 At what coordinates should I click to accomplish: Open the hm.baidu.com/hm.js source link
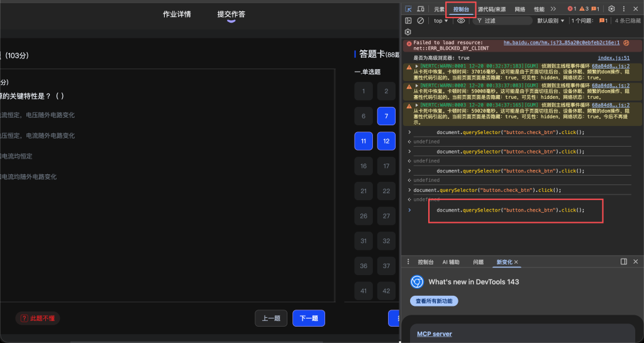(562, 43)
